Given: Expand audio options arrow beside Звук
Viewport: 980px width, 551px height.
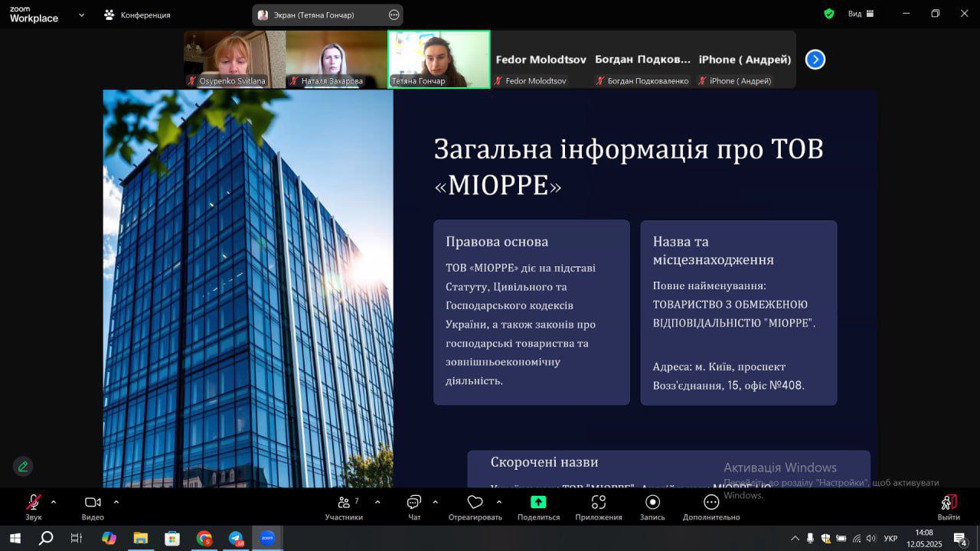Looking at the screenshot, I should [54, 502].
